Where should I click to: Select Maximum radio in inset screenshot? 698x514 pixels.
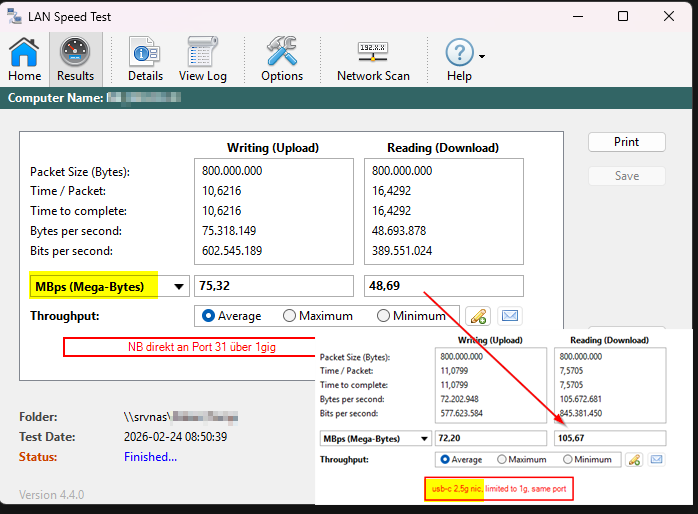(502, 459)
